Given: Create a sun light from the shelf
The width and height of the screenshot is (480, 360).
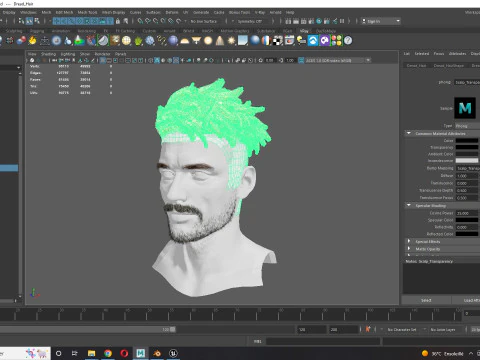Looking at the screenshot, I should (231, 41).
